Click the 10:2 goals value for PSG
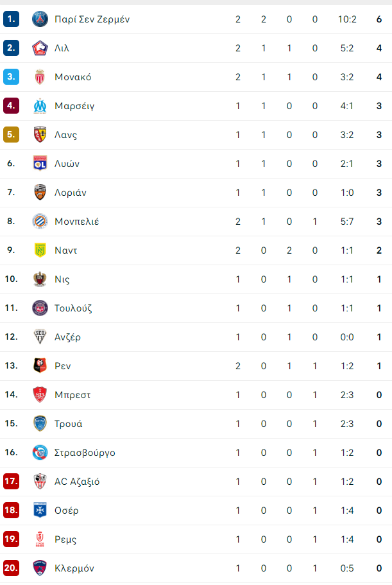The image size is (392, 585). (x=347, y=19)
